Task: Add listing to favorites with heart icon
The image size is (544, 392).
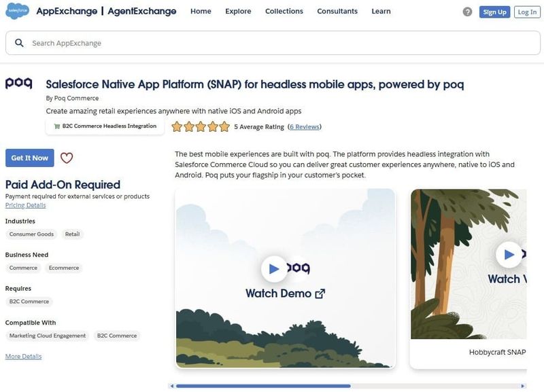Action: 67,158
